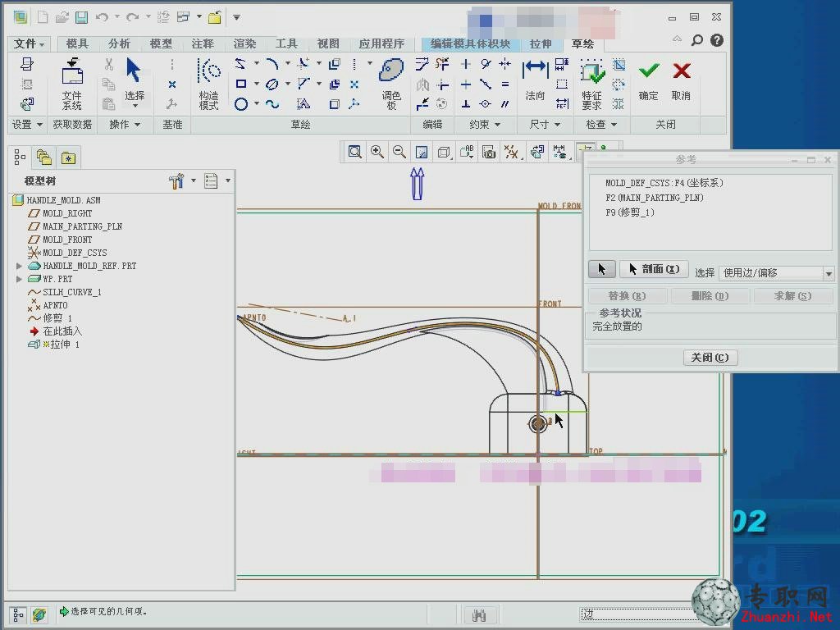
Task: Open the 尺寸 group dropdown
Action: pyautogui.click(x=545, y=125)
